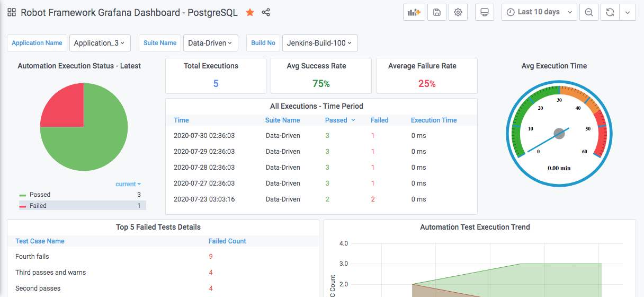Viewport: 644px width, 297px height.
Task: Expand the Jenkins-Build-100 build dropdown
Action: point(319,43)
